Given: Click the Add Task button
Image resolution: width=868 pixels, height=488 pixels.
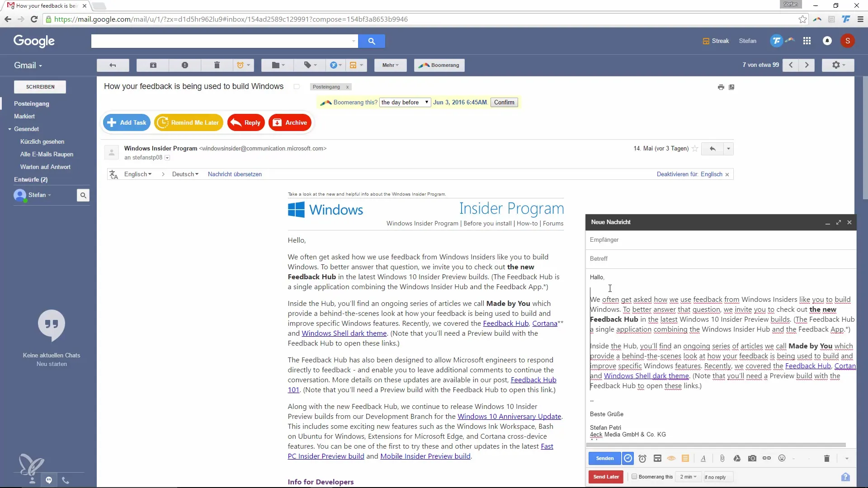Looking at the screenshot, I should coord(127,122).
